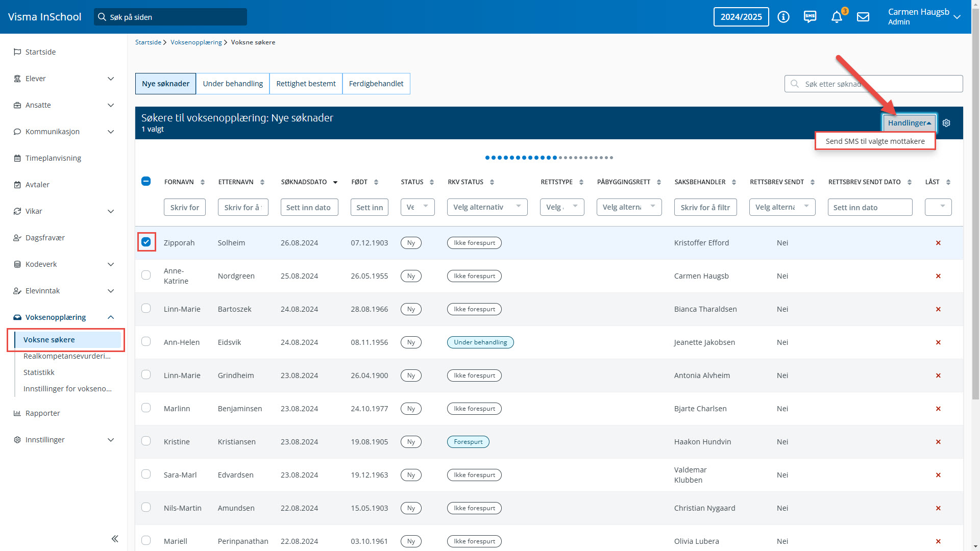Follow Startside breadcrumb link
This screenshot has width=980, height=551.
coord(148,42)
